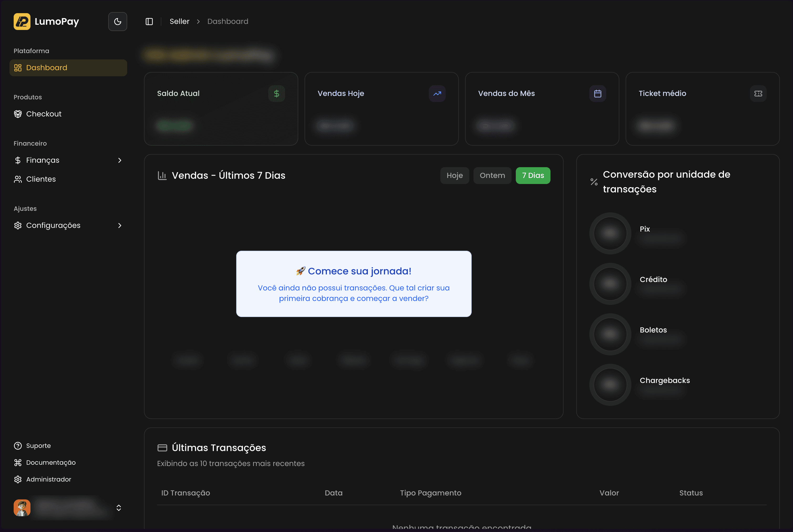Click the Saldo Atual dollar icon
The width and height of the screenshot is (793, 532).
click(276, 93)
